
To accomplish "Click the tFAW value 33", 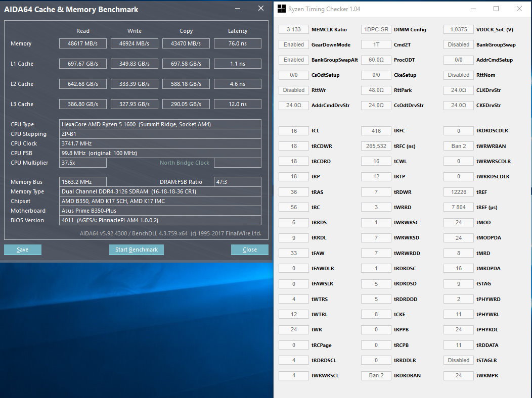I will (x=294, y=253).
